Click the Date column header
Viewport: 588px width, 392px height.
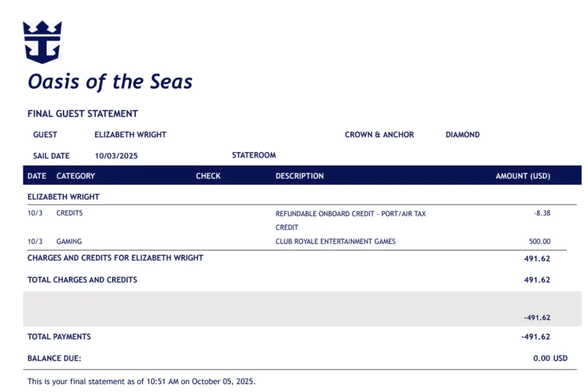pyautogui.click(x=37, y=176)
